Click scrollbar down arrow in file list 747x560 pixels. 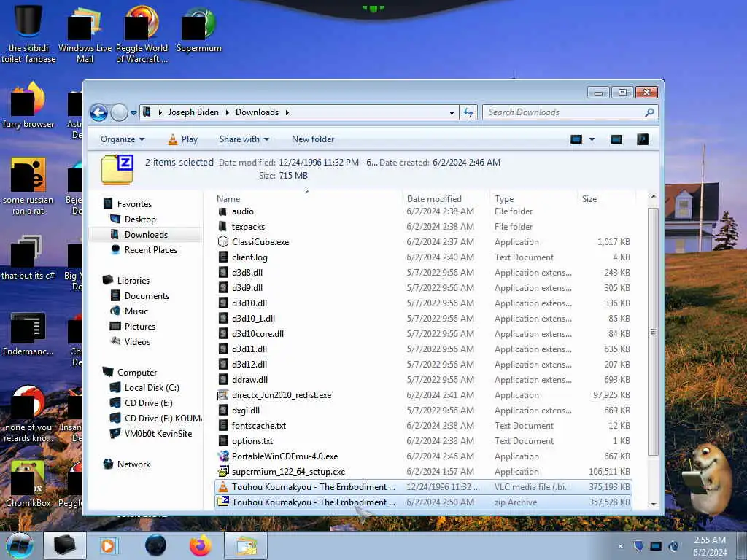653,504
